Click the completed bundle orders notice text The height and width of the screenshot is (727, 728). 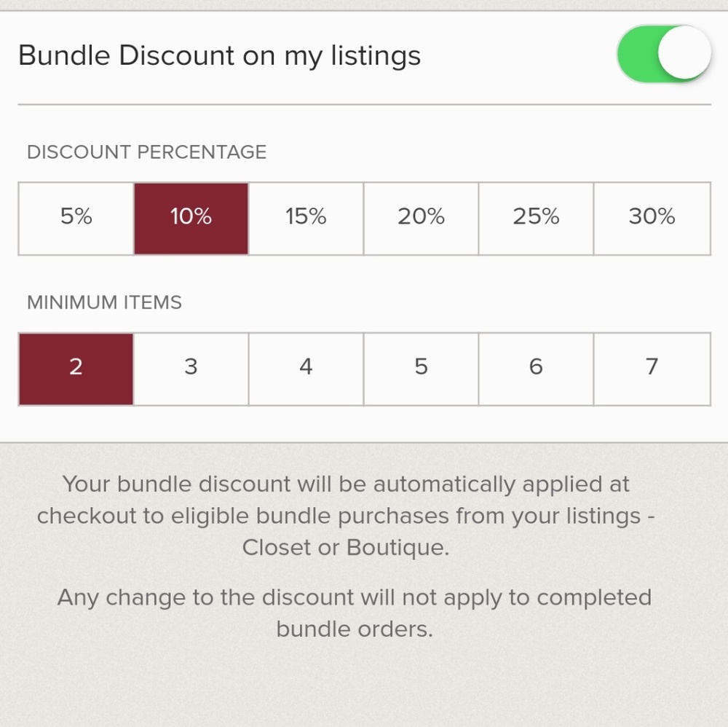[x=355, y=613]
